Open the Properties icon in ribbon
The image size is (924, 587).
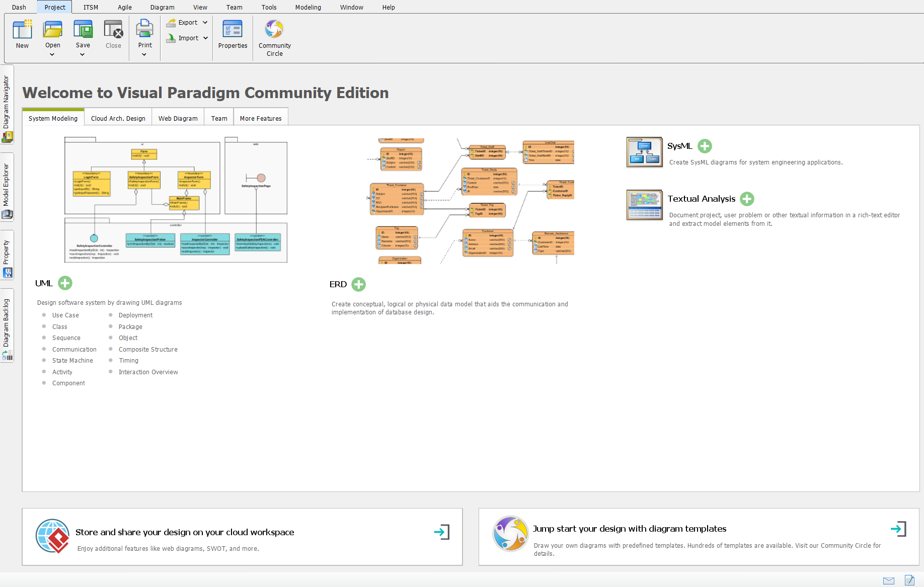[x=233, y=30]
